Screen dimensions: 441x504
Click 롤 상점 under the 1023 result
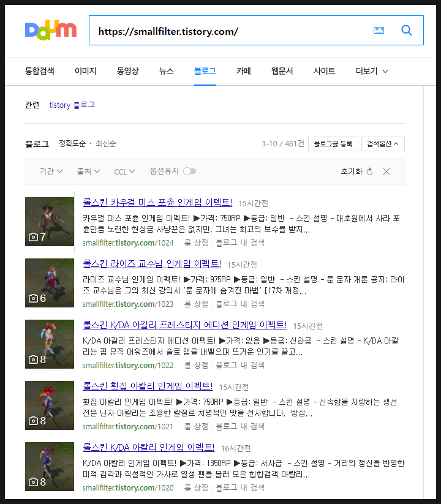point(196,304)
